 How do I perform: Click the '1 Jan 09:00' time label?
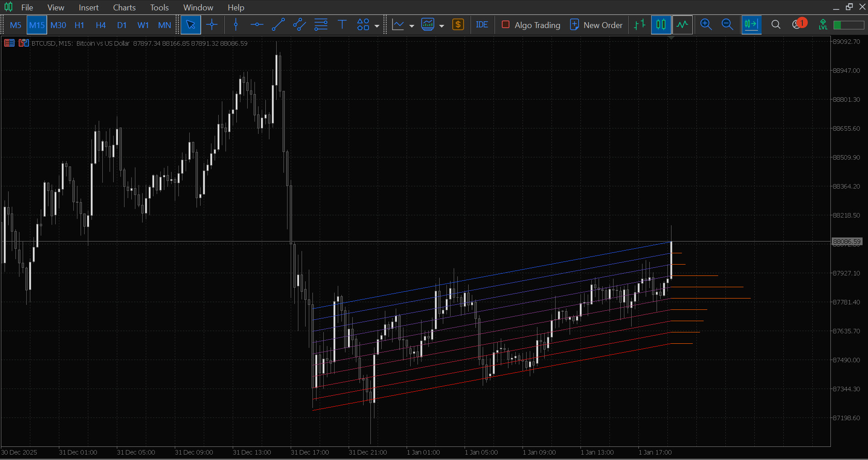click(x=539, y=452)
